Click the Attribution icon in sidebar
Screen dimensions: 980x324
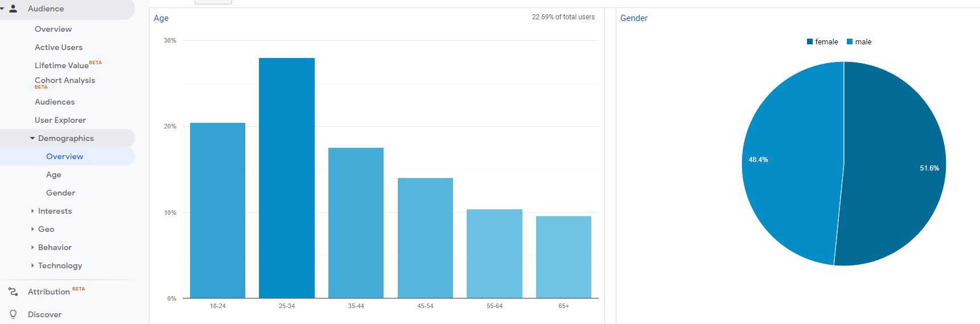13,292
